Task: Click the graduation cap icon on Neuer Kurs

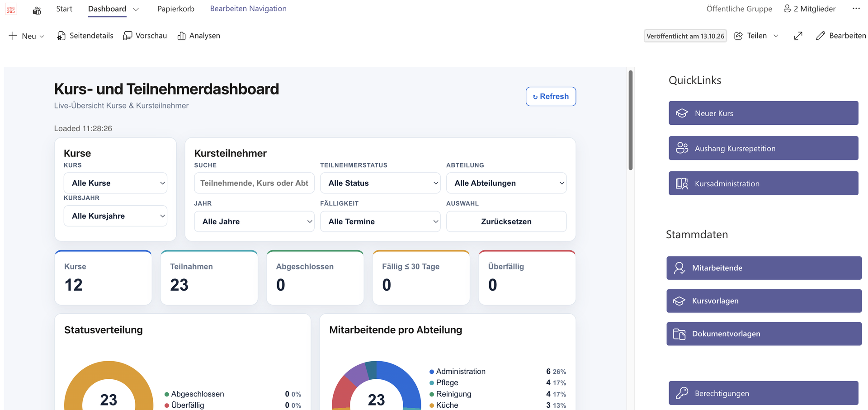Action: click(x=682, y=113)
